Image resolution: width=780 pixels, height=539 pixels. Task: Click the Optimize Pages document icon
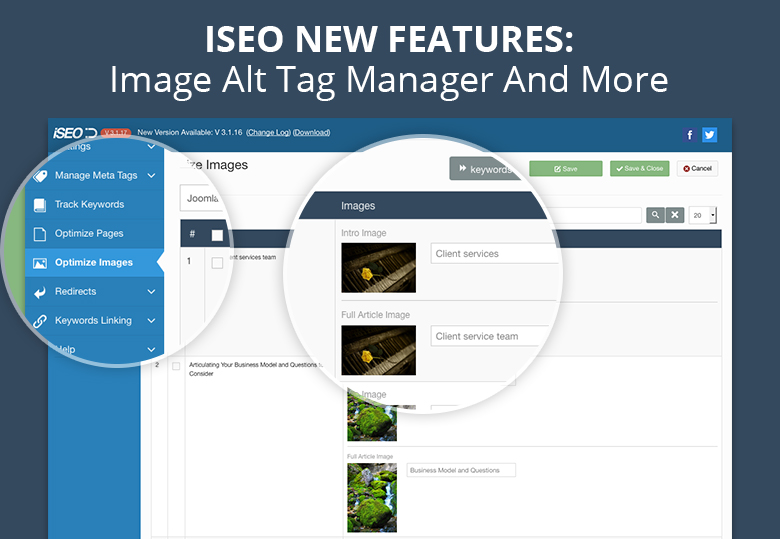pyautogui.click(x=40, y=234)
